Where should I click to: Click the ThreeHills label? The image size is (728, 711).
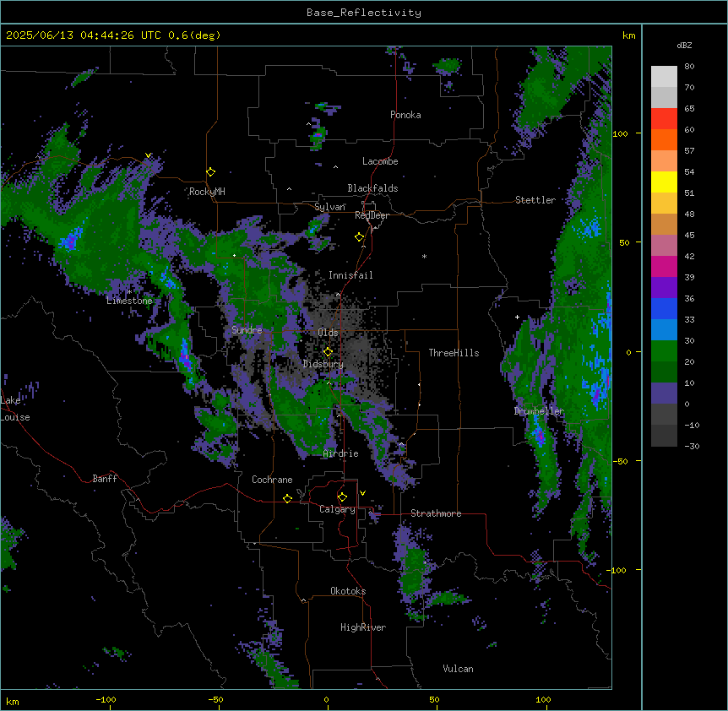pos(454,353)
